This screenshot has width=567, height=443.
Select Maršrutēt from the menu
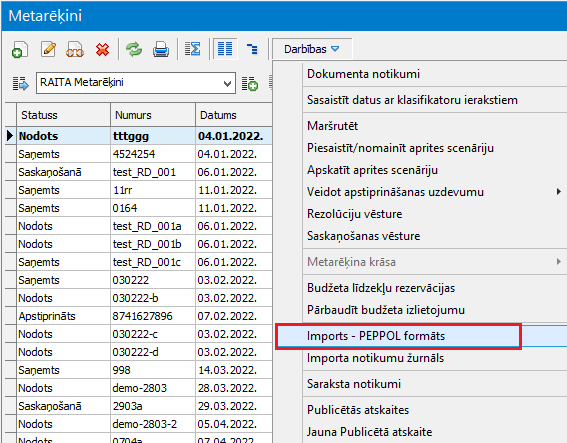pyautogui.click(x=332, y=126)
